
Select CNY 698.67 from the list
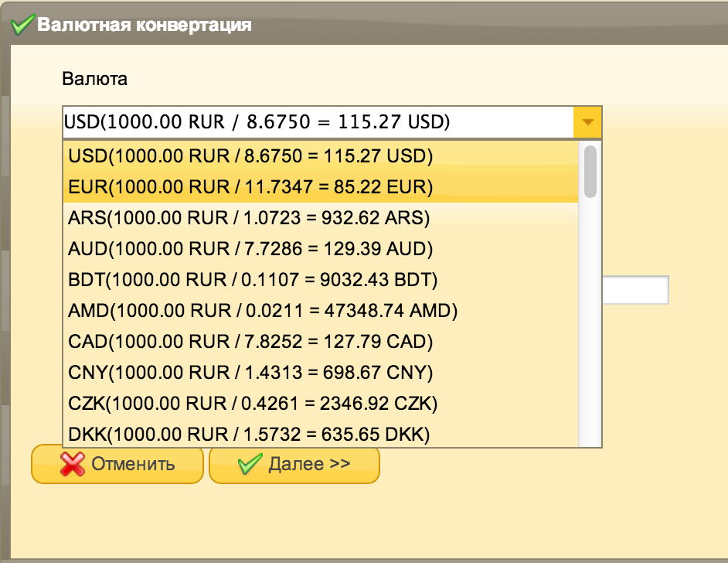point(250,373)
